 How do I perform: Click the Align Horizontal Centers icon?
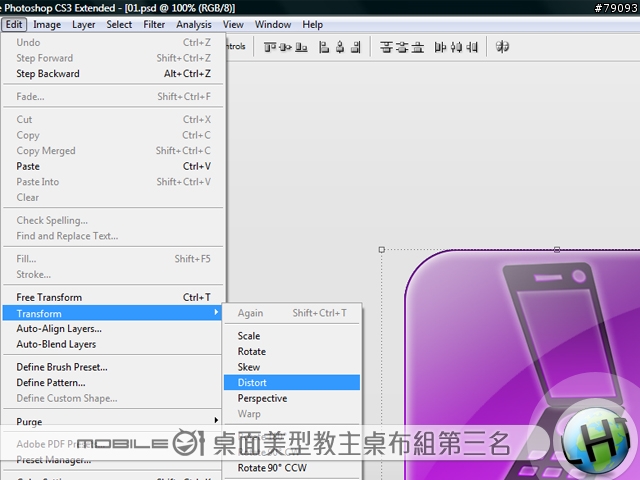click(340, 47)
